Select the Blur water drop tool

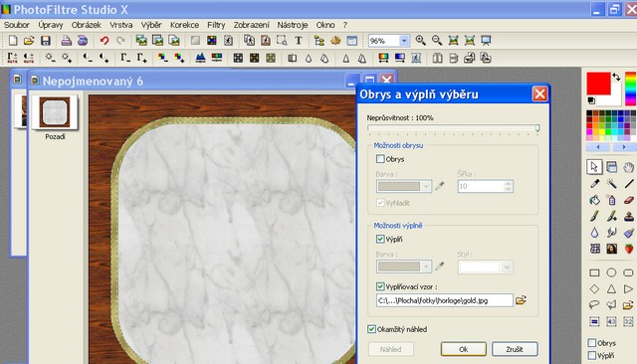pyautogui.click(x=595, y=233)
